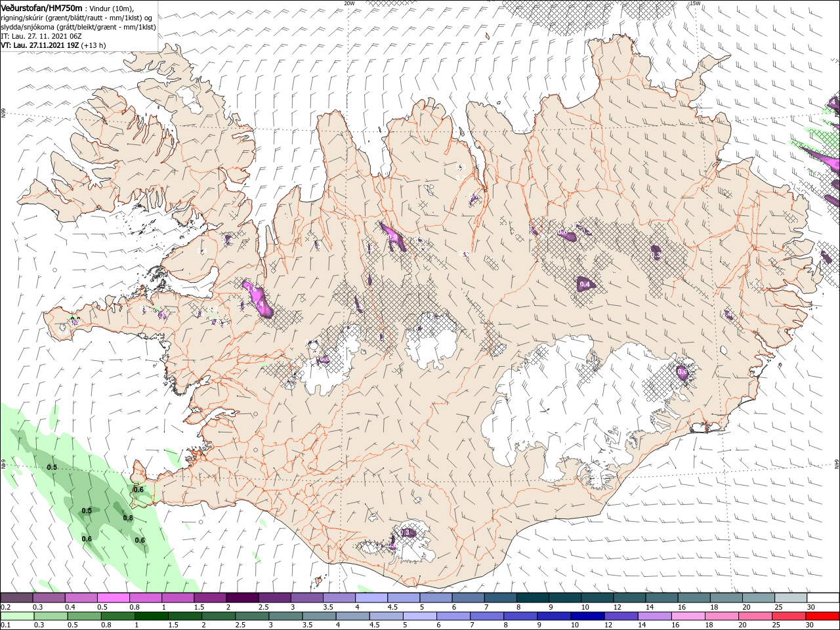This screenshot has width=840, height=630.
Task: Click the Veðurstofan/HM750m map title
Action: coord(42,8)
